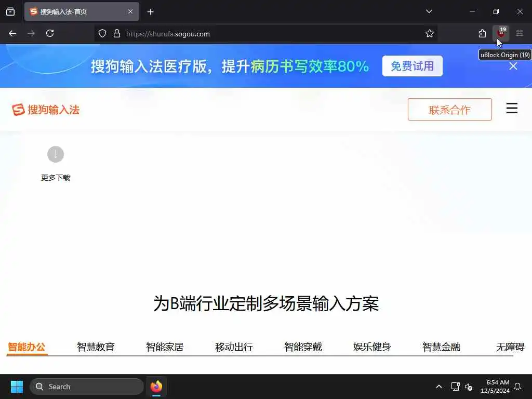This screenshot has width=532, height=399.
Task: Go back with the back arrow
Action: [x=12, y=33]
